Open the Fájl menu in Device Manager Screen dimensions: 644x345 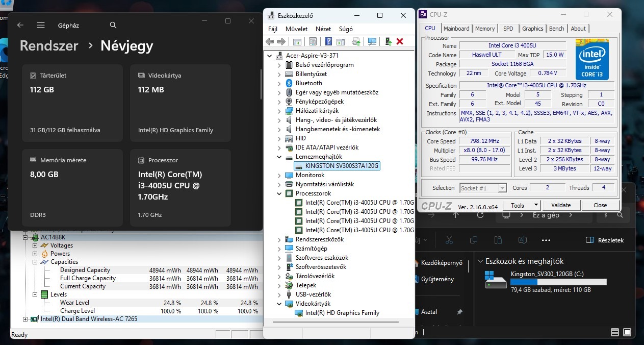273,29
